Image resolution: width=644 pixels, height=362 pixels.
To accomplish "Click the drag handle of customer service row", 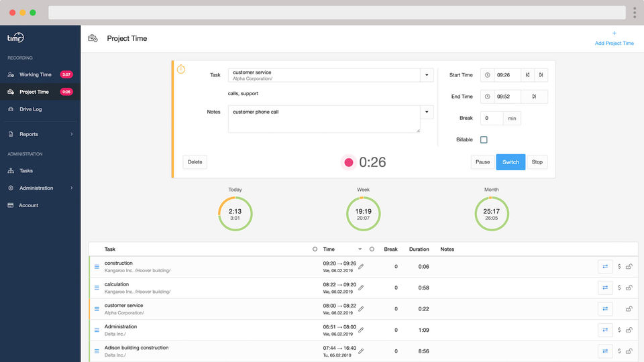I will 97,309.
